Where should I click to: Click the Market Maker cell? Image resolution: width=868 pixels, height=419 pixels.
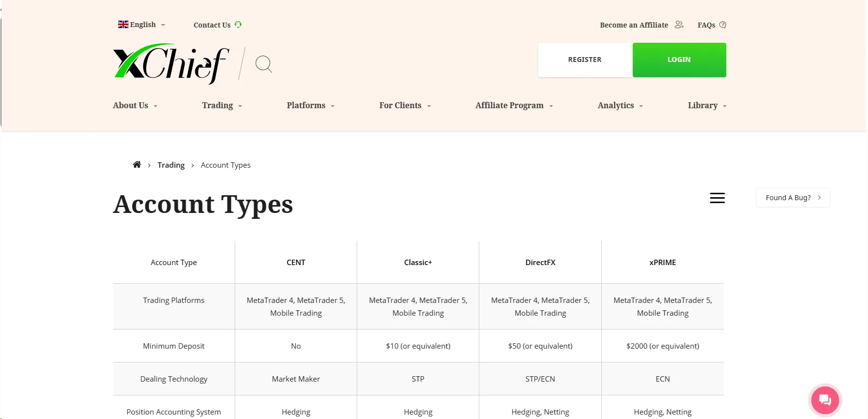[296, 379]
